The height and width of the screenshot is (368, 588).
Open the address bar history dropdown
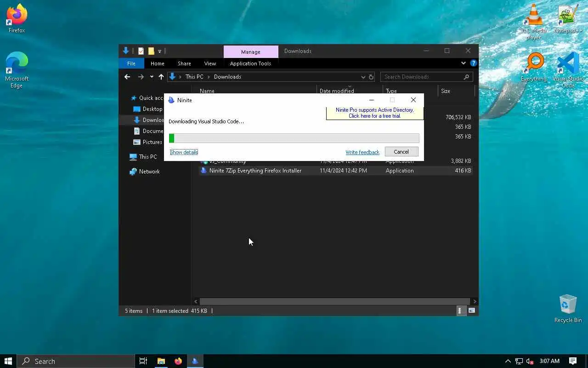[x=363, y=77]
